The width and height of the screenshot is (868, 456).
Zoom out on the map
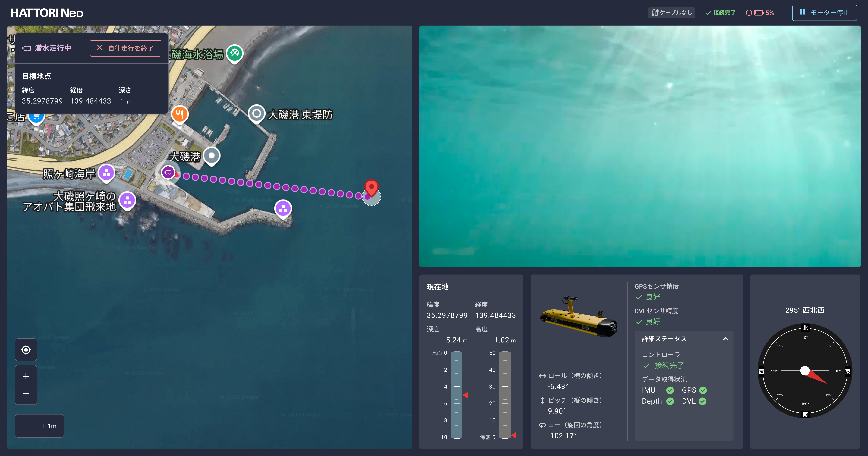click(x=26, y=394)
